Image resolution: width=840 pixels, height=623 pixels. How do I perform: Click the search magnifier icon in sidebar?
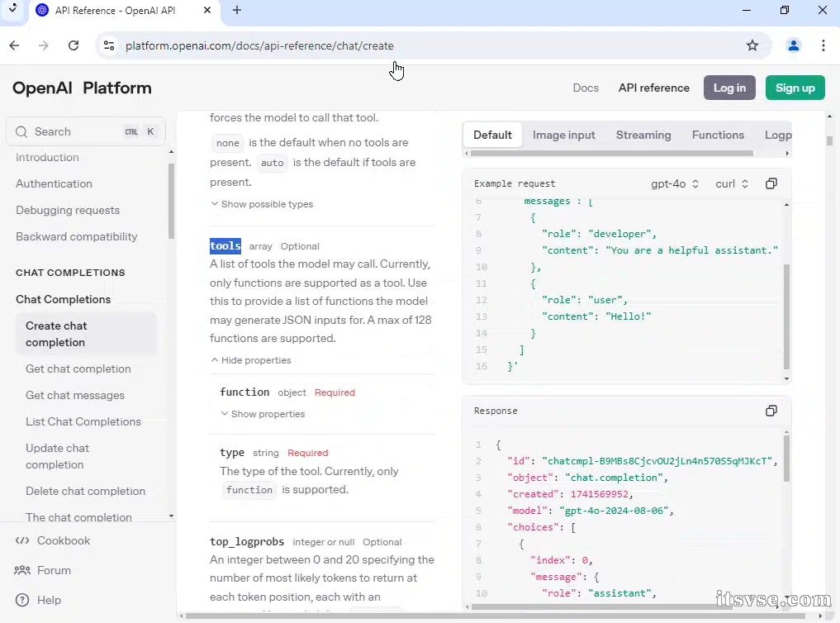[21, 131]
